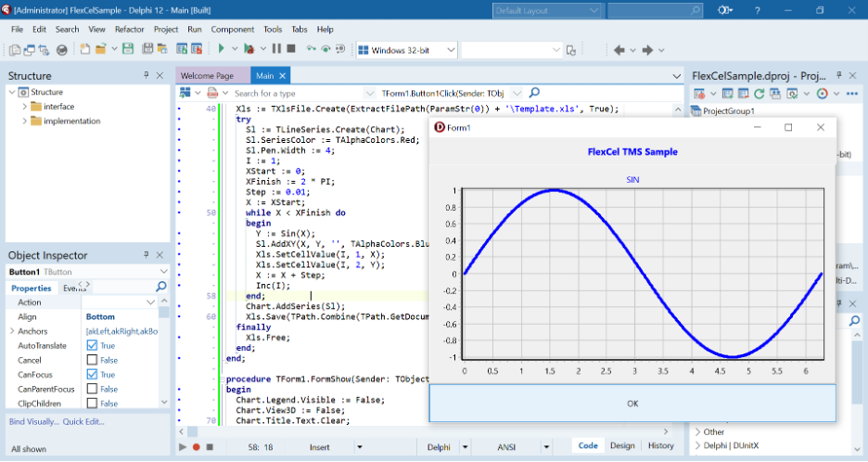This screenshot has width=868, height=462.
Task: Click the green Save icon
Action: (x=128, y=49)
